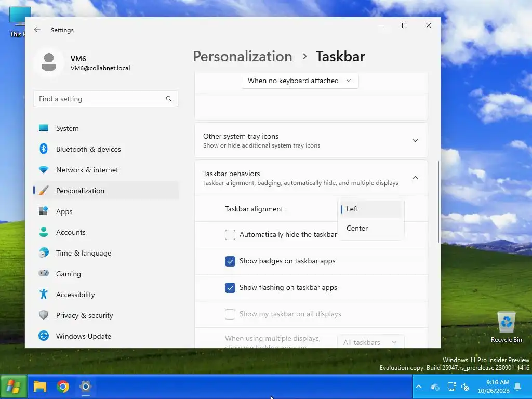
Task: Click the VM6 user avatar
Action: [49, 62]
